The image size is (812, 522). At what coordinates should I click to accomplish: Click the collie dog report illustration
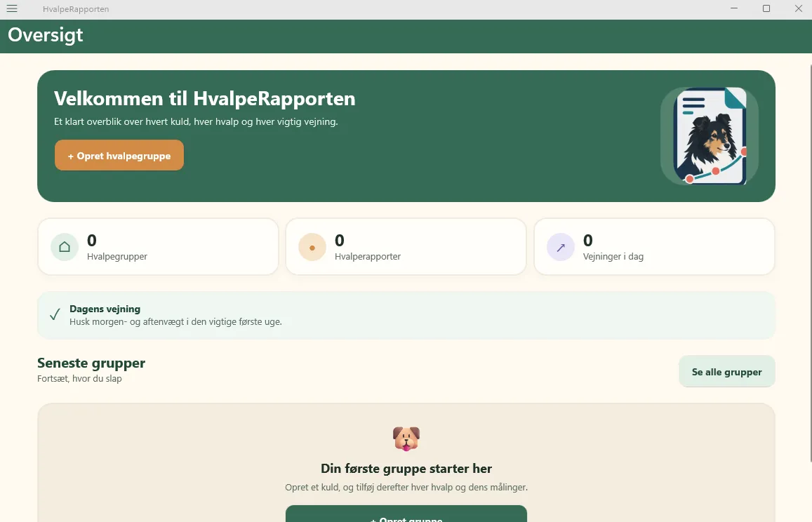[x=710, y=135]
